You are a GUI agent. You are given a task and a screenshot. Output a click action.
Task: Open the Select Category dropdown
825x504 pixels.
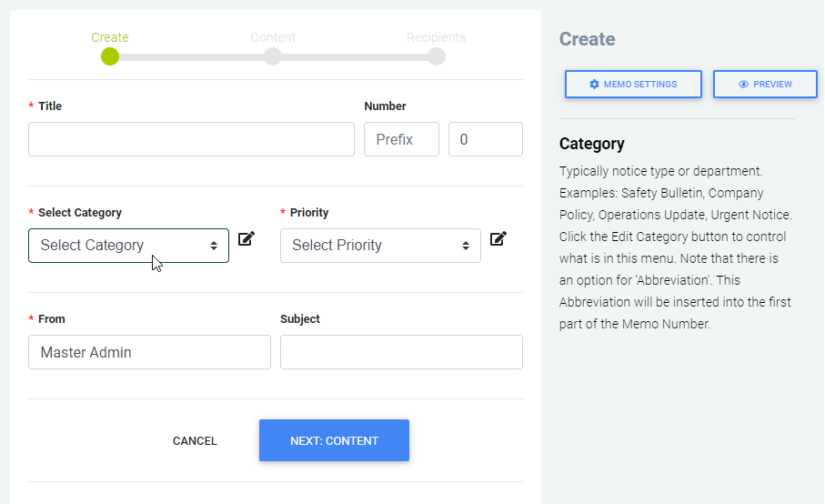128,246
